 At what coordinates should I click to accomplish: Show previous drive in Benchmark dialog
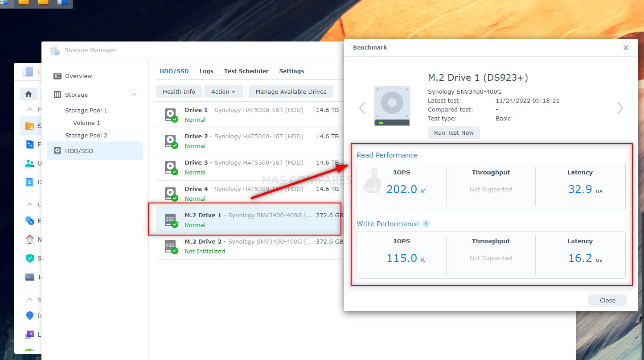pyautogui.click(x=362, y=108)
